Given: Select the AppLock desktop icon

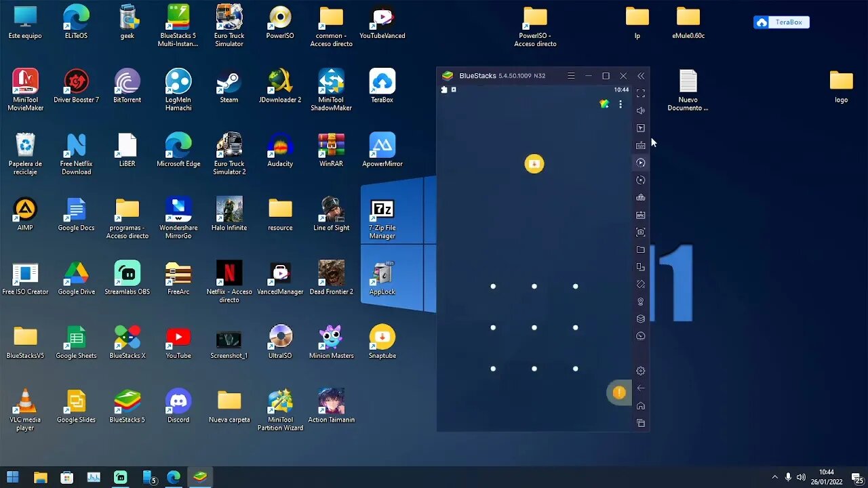Looking at the screenshot, I should 382,278.
